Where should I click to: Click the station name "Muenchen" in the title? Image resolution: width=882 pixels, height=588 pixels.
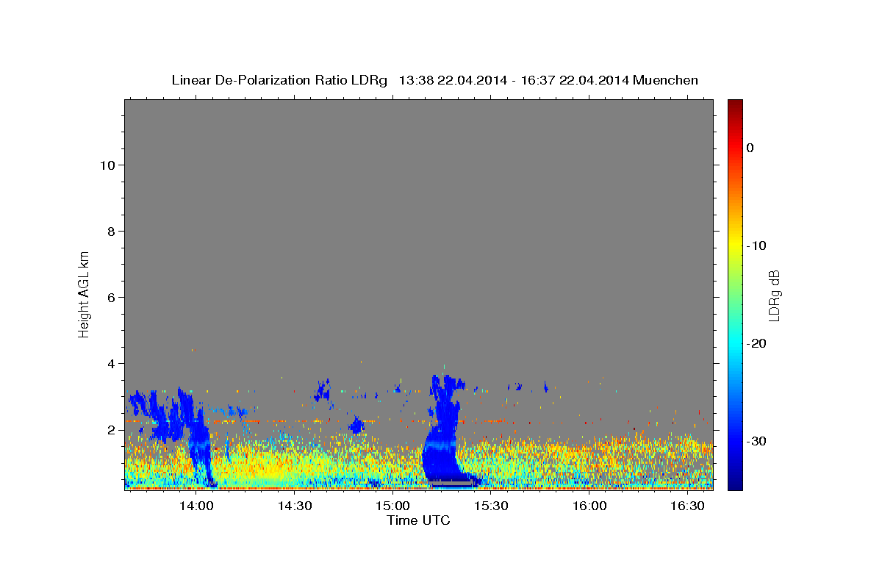click(x=667, y=80)
